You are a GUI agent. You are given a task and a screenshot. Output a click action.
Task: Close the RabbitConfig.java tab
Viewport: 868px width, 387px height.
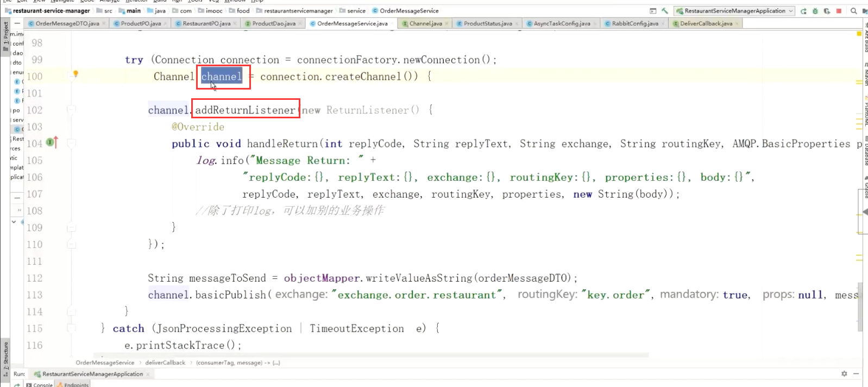tap(663, 24)
